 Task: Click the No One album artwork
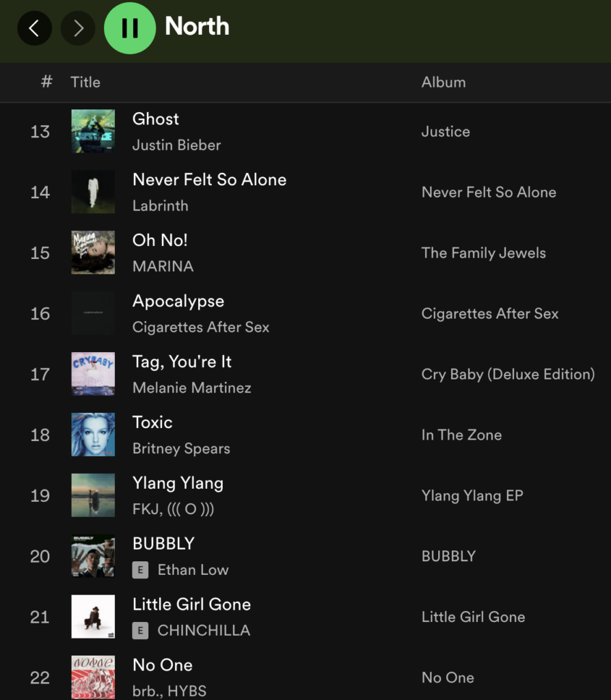93,677
